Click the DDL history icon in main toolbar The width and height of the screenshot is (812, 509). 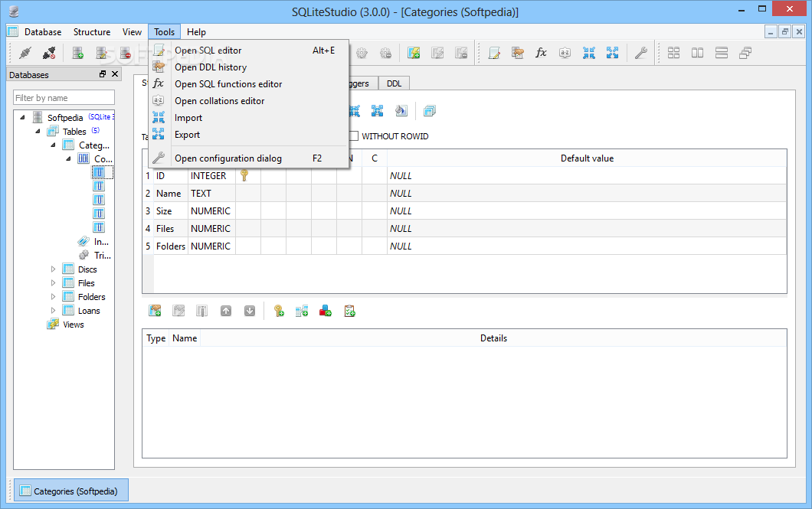click(517, 53)
